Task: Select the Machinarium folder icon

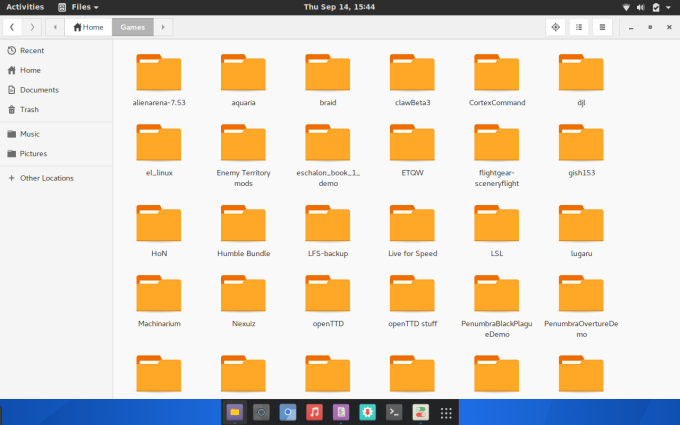Action: 159,294
